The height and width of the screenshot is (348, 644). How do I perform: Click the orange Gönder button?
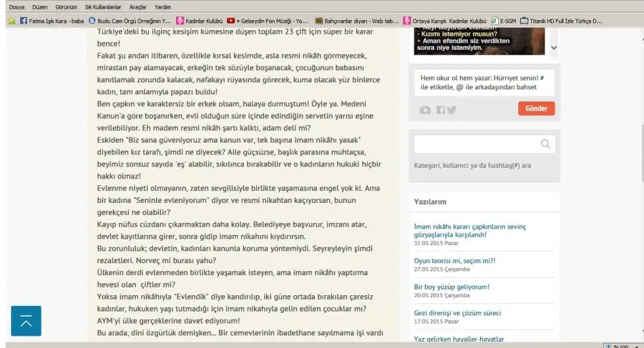tap(536, 108)
